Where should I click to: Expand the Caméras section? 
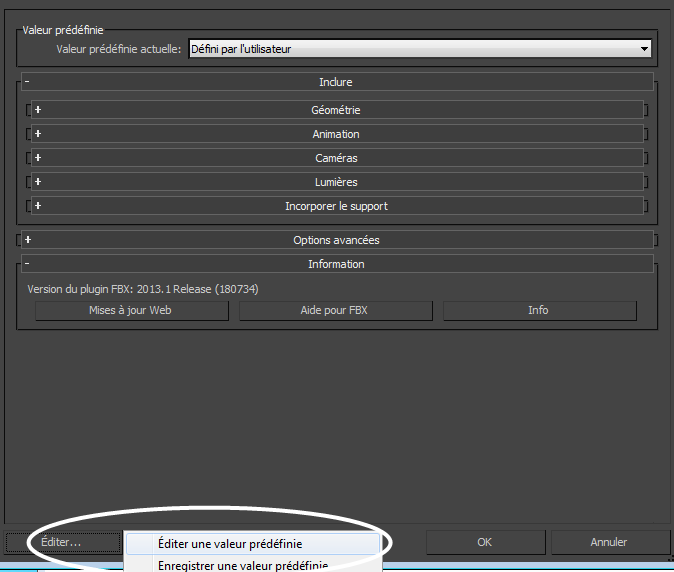click(337, 158)
